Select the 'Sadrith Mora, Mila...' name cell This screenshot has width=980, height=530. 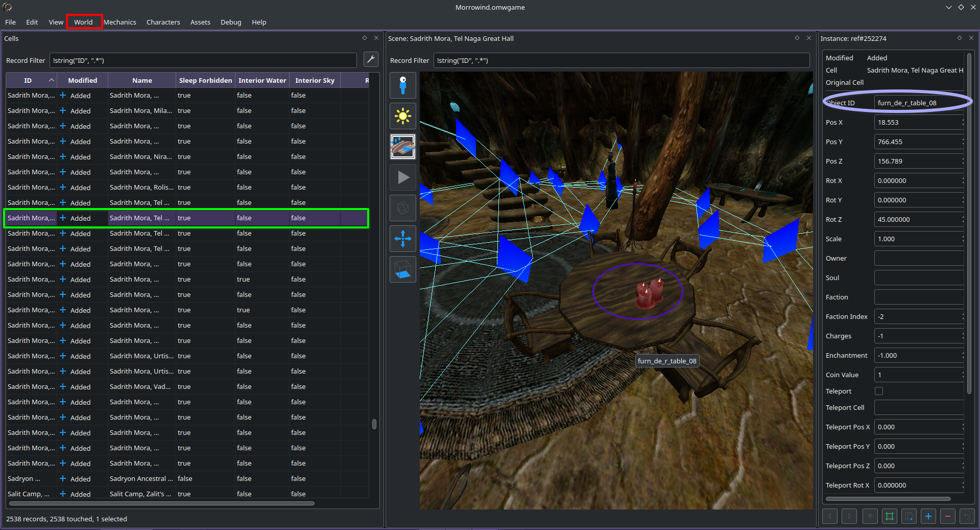(141, 110)
